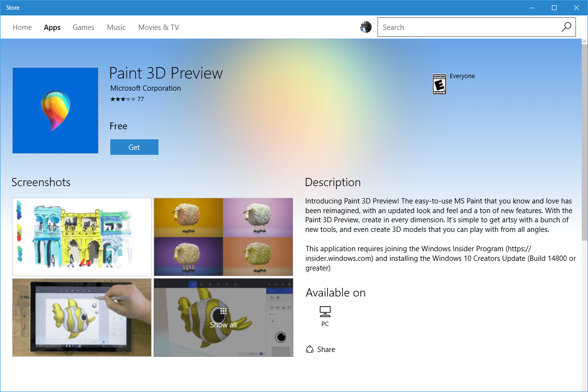This screenshot has height=392, width=588.
Task: Select the Music tab
Action: 116,27
